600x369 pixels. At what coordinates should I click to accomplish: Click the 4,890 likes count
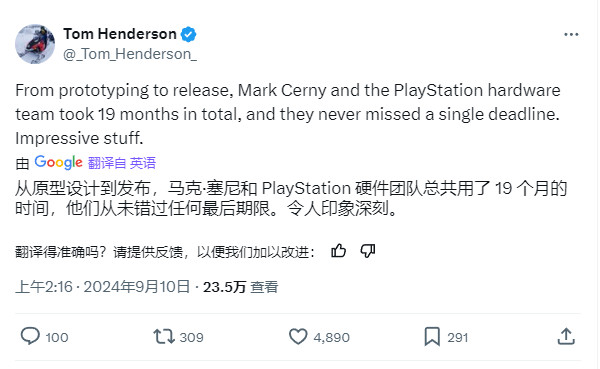(x=331, y=338)
